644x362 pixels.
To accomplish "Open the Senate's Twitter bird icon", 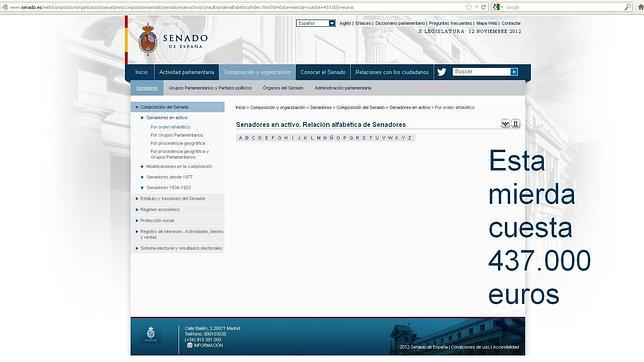I will (x=442, y=72).
